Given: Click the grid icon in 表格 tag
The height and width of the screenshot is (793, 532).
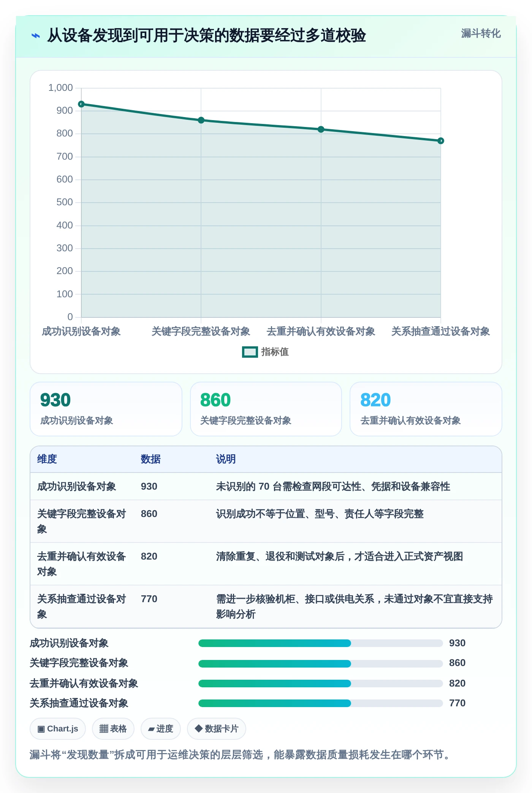Looking at the screenshot, I should coord(104,729).
